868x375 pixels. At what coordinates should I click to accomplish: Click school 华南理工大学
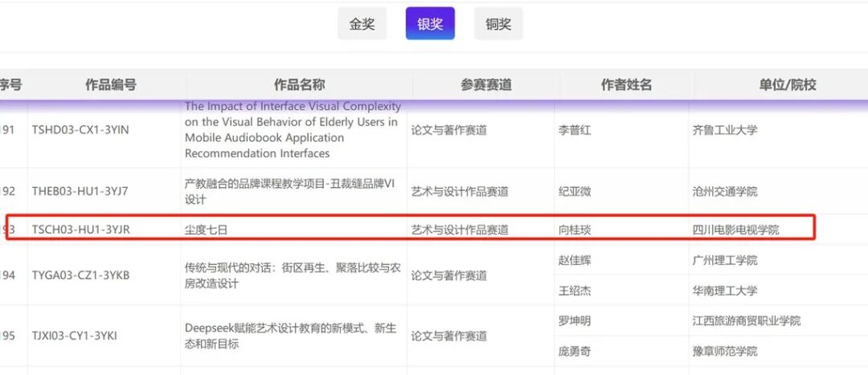724,291
